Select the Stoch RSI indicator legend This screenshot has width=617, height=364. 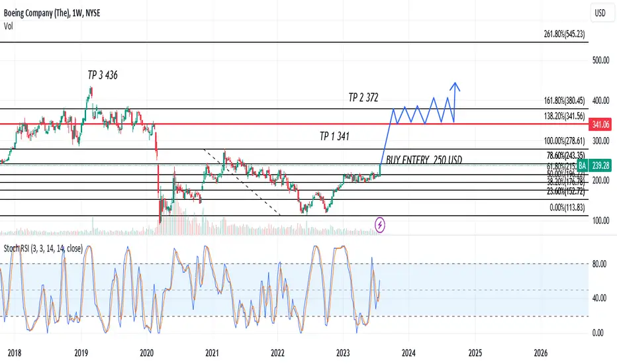coord(43,248)
